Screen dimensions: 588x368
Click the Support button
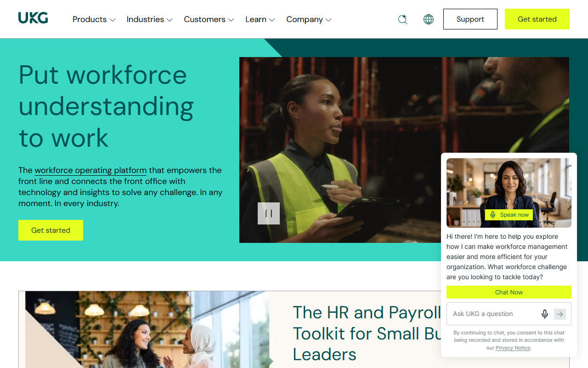tap(470, 19)
